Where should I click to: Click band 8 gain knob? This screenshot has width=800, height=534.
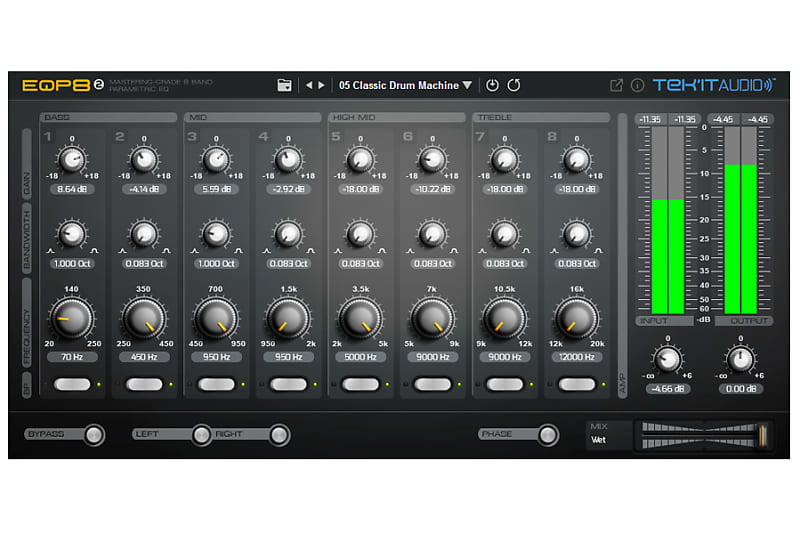[577, 160]
